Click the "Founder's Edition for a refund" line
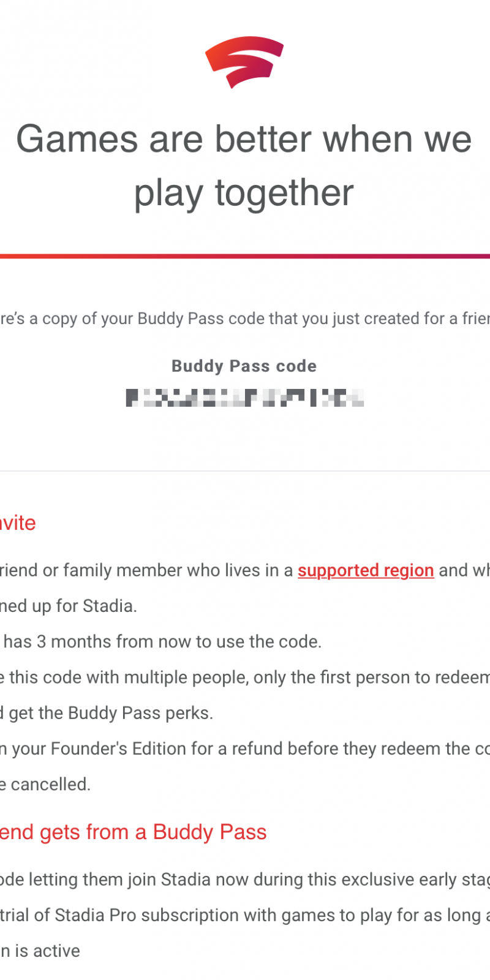Image resolution: width=490 pixels, height=980 pixels. [245, 748]
